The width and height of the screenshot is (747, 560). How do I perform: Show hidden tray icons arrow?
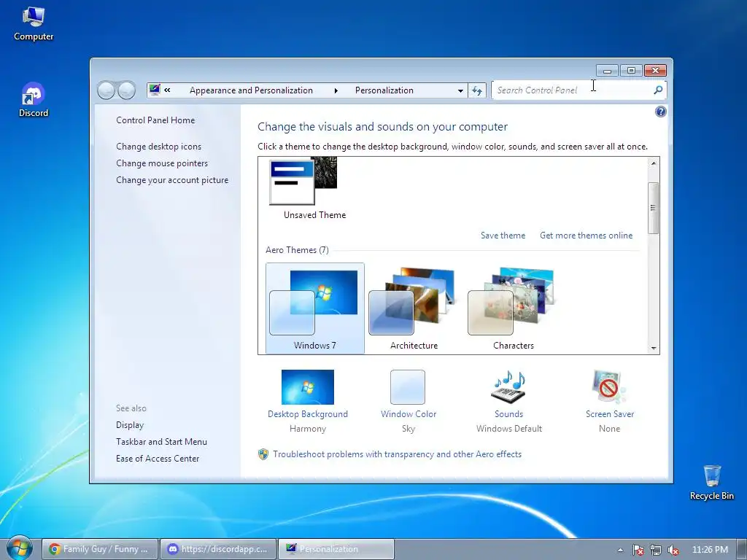point(620,550)
